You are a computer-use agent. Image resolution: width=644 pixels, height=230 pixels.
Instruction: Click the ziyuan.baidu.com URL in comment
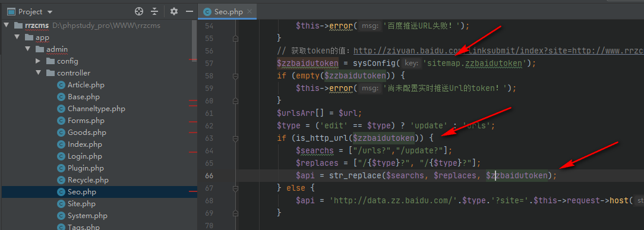pyautogui.click(x=498, y=51)
